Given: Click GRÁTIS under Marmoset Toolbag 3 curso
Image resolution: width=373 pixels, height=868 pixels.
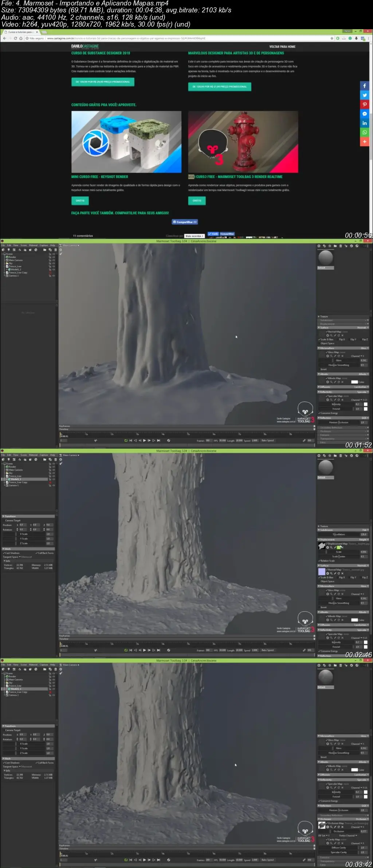Looking at the screenshot, I should [197, 201].
